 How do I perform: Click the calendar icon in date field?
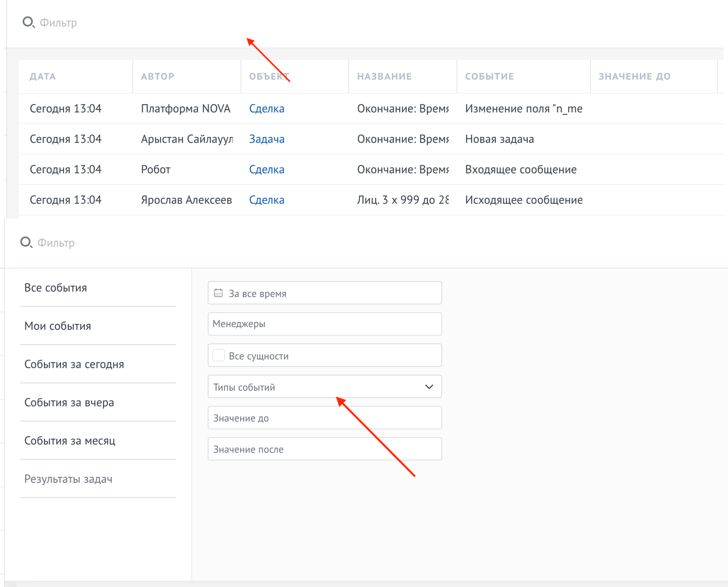point(218,293)
